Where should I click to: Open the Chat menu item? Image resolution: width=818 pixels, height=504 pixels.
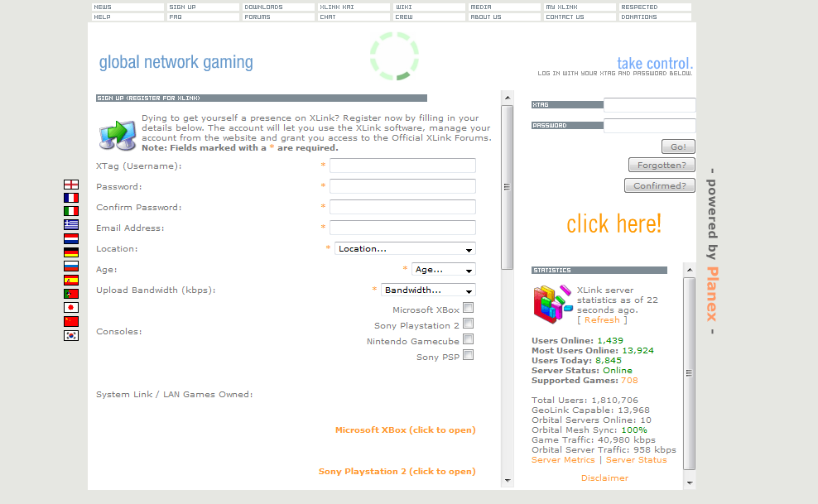point(354,17)
